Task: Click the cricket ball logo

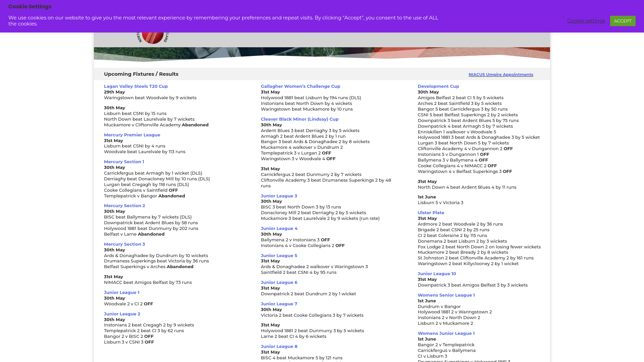Action: click(153, 38)
